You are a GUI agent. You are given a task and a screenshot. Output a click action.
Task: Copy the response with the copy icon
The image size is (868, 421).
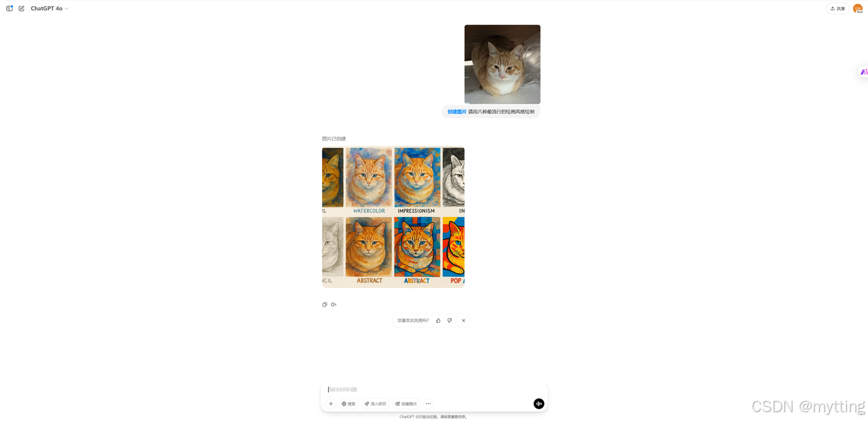[325, 304]
